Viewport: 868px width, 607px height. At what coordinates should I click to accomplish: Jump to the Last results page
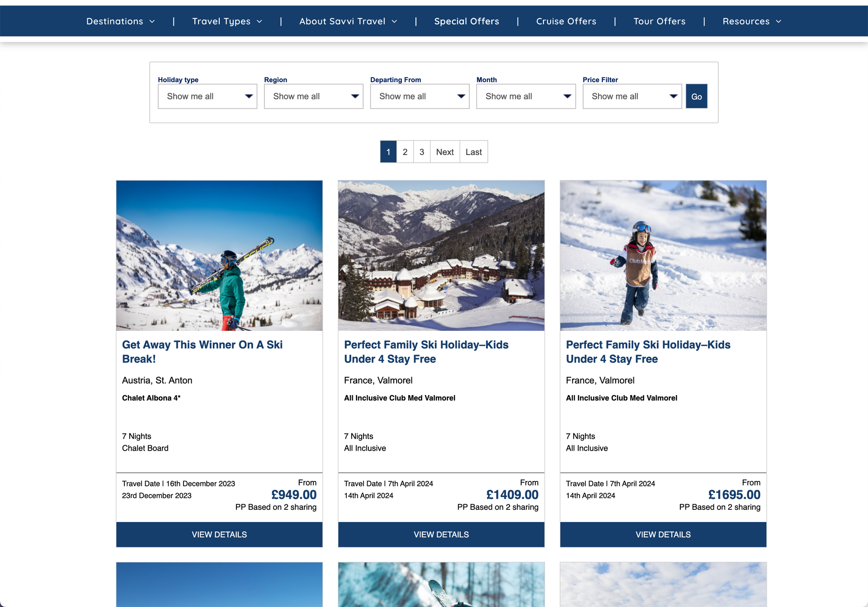tap(473, 152)
